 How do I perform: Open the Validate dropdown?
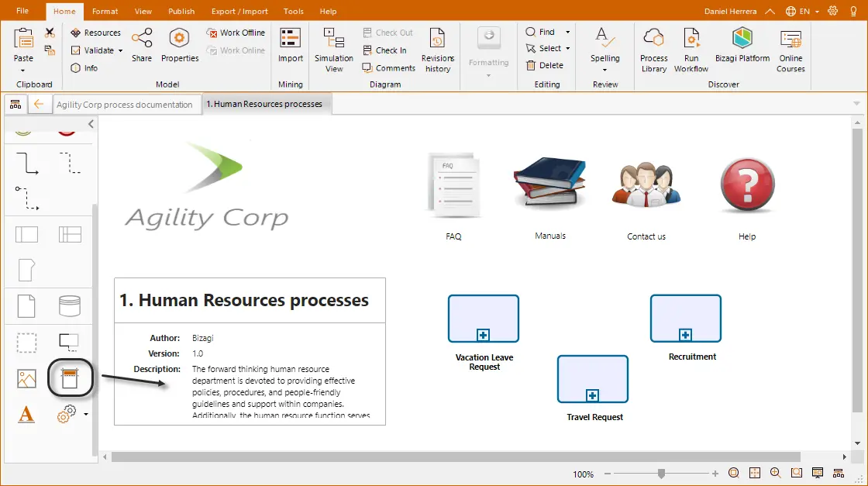120,50
